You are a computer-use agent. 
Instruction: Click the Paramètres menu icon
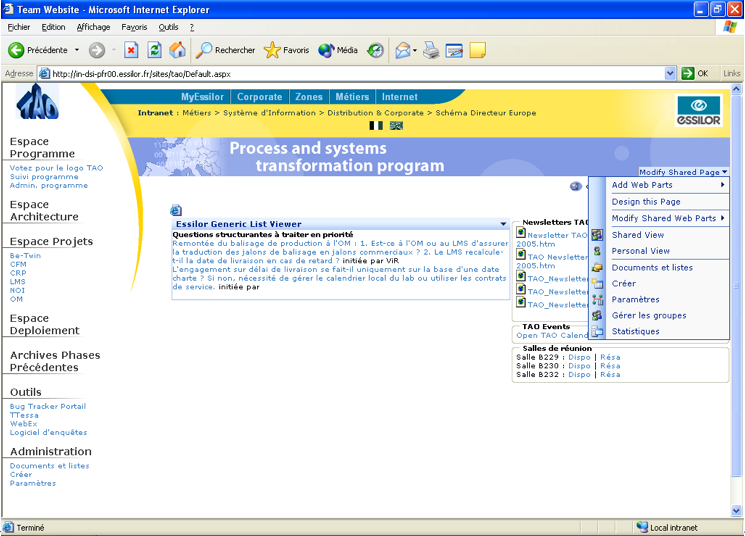pos(597,299)
